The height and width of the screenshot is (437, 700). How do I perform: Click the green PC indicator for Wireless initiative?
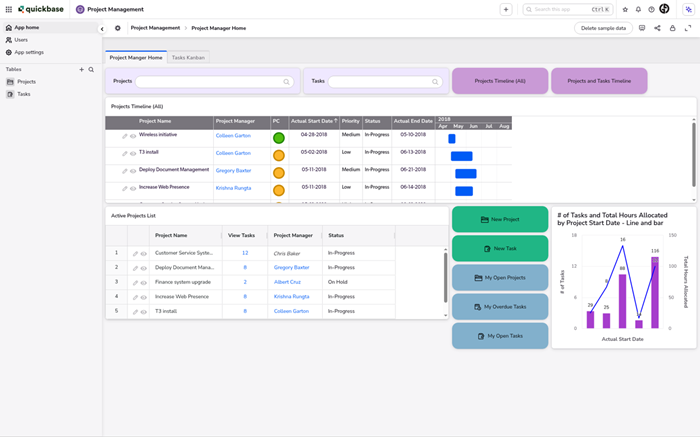(x=279, y=138)
